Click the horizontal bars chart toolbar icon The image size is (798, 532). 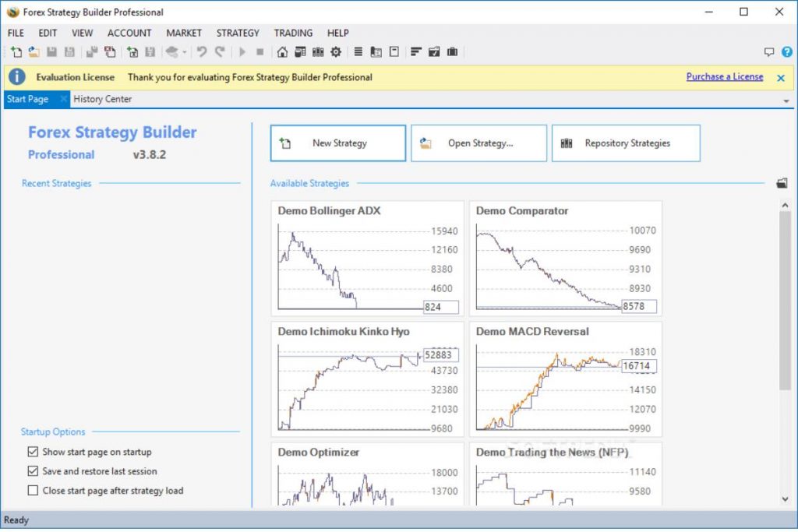[x=416, y=52]
